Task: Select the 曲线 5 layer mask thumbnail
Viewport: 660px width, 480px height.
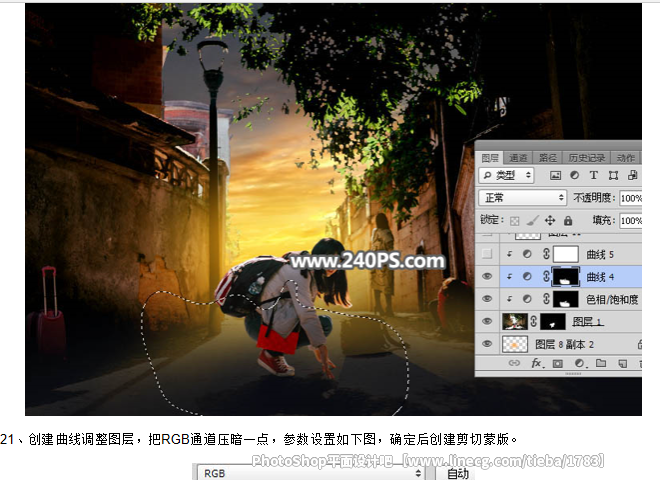Action: point(565,254)
